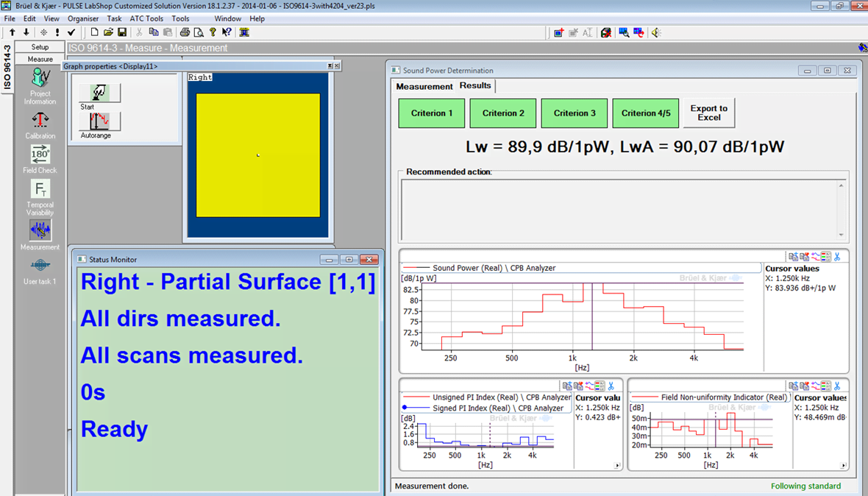Expand cursor values arrow in PI Index graph
Viewport: 868px width, 496px height.
617,466
